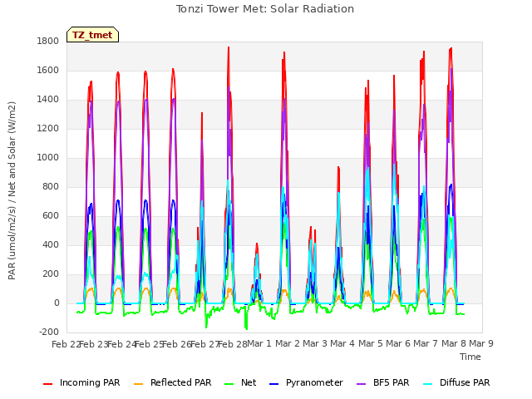Viewport: 532px width, 399px height.
Task: Click the -200 y-axis tick label
Action: [49, 332]
